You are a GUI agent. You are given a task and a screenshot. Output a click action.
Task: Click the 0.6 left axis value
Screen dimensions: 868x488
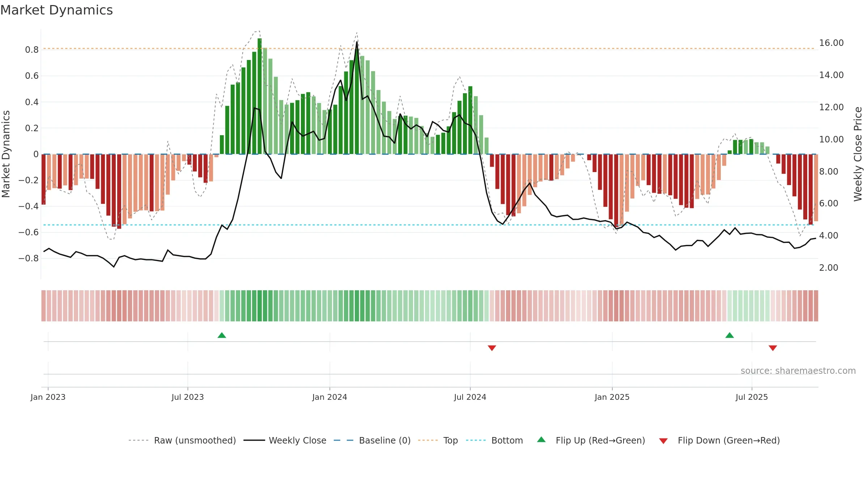[32, 76]
